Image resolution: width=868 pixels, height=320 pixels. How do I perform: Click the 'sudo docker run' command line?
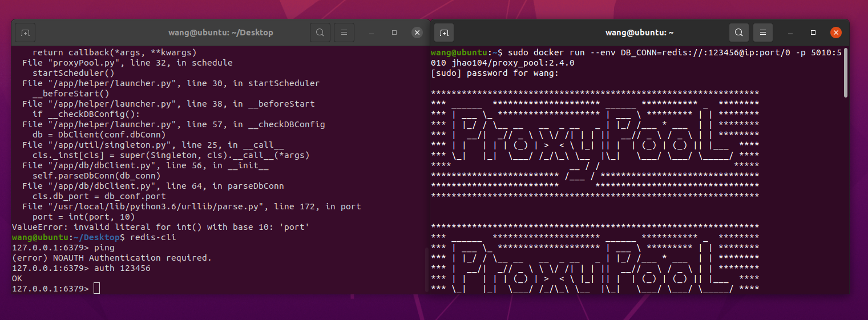click(x=636, y=58)
